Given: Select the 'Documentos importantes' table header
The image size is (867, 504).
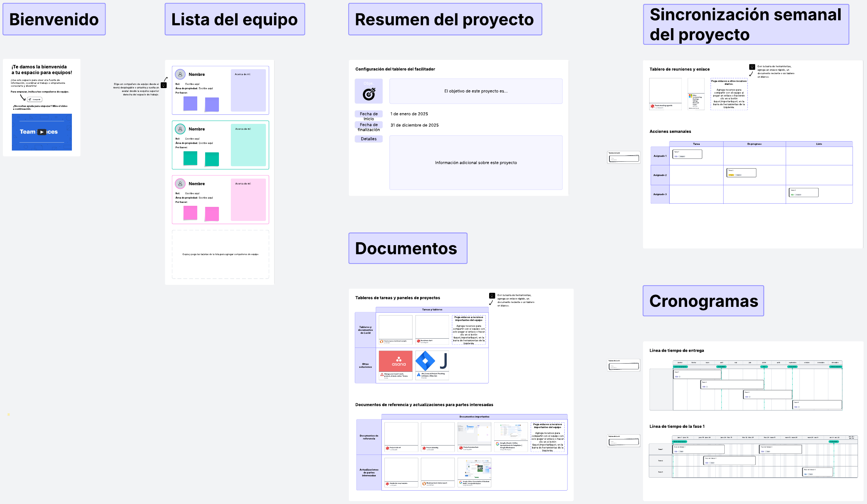Looking at the screenshot, I should [474, 417].
